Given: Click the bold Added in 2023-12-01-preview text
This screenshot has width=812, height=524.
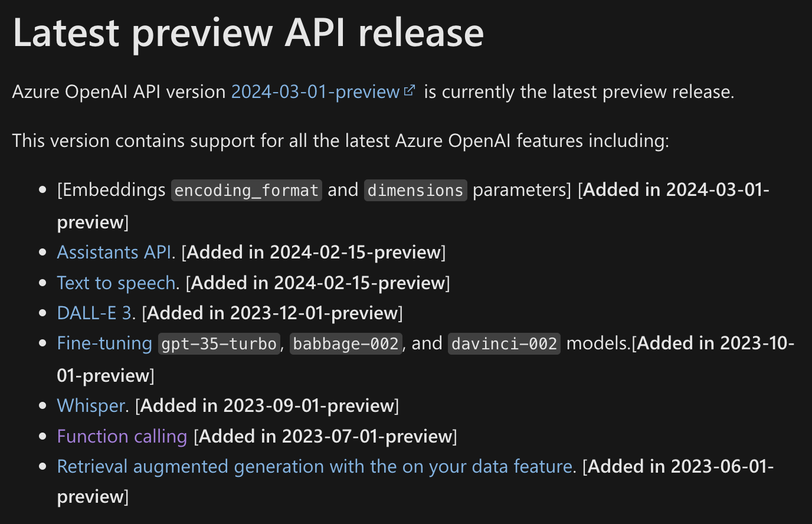Looking at the screenshot, I should click(273, 313).
